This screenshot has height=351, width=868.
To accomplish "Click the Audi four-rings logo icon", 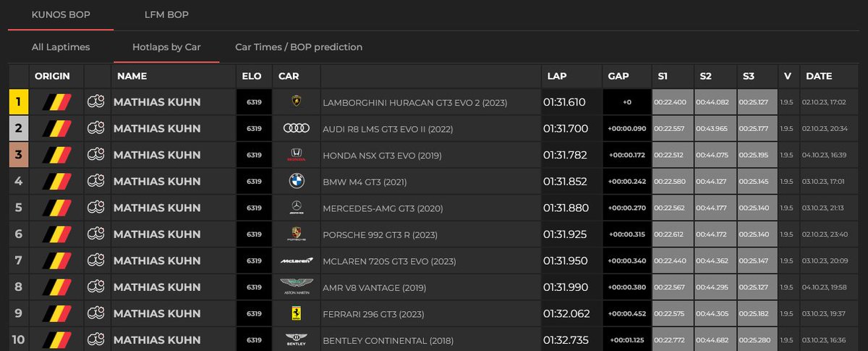I will [297, 128].
